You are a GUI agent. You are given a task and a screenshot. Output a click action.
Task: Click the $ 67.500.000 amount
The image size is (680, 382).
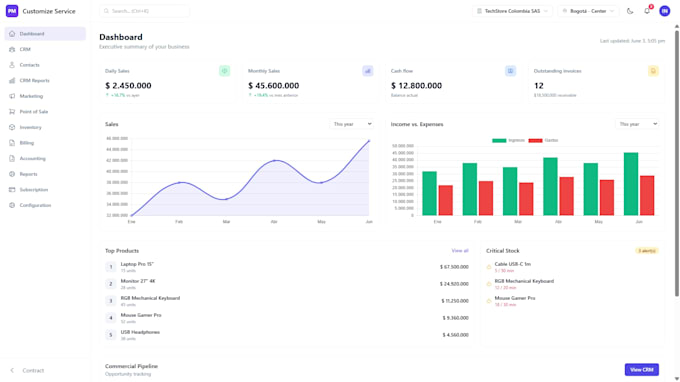[x=454, y=267]
